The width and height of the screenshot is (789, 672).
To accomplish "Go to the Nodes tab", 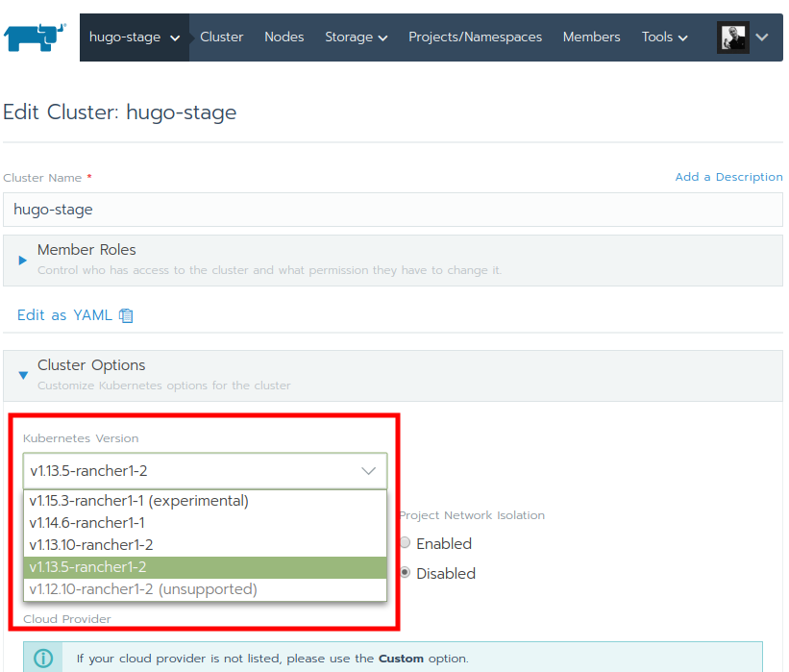I will [284, 37].
